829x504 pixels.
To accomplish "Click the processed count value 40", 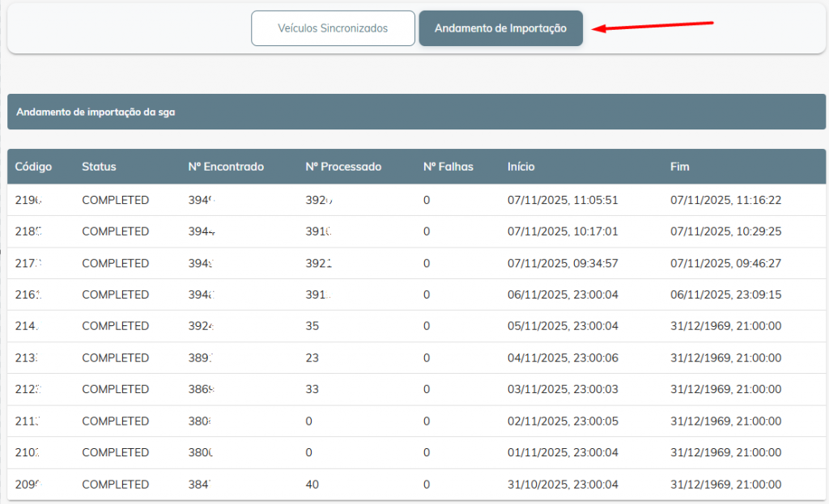I will click(x=312, y=484).
